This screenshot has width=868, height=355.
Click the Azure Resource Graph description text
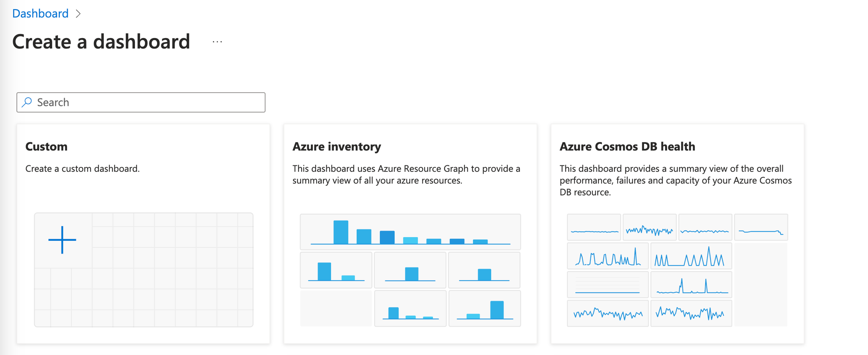pos(406,174)
